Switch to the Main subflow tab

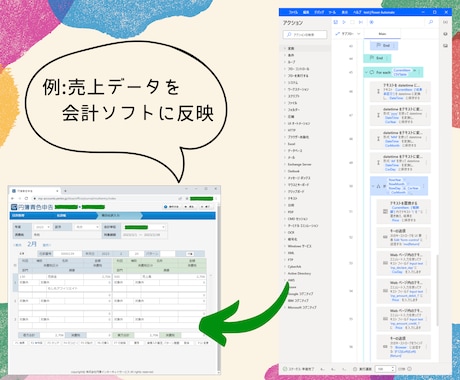pos(382,34)
